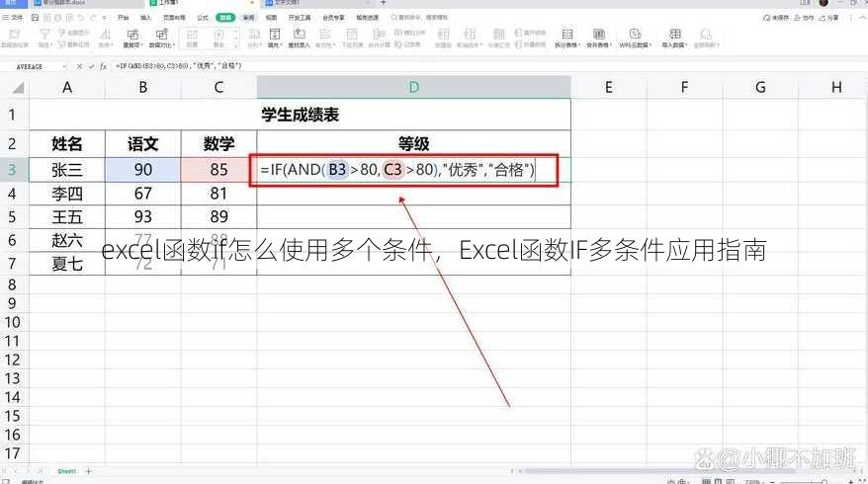
Task: Open the 重复项 dropdown tool
Action: tap(132, 38)
